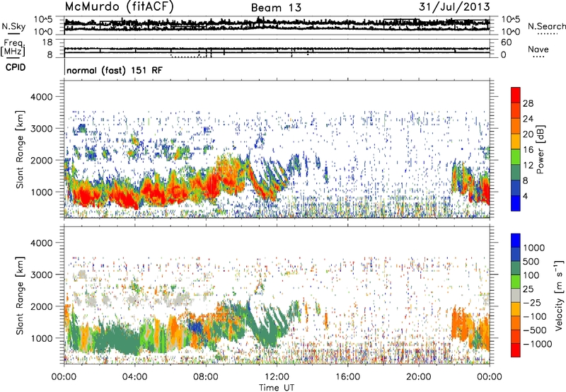
Task: Select the 2000 tick of the power panel
Action: (41, 160)
